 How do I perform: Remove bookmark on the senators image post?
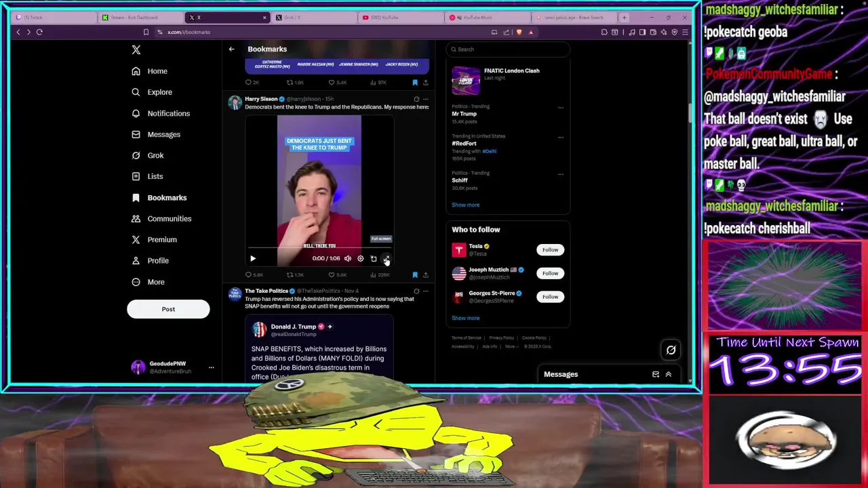[x=415, y=83]
